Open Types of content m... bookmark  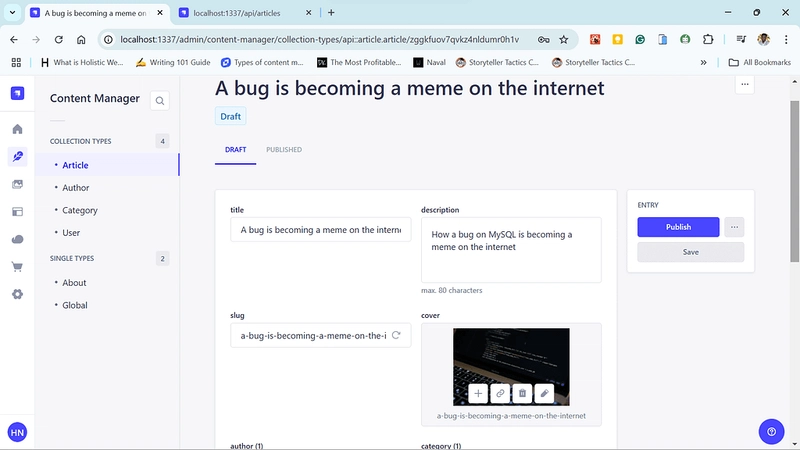262,62
